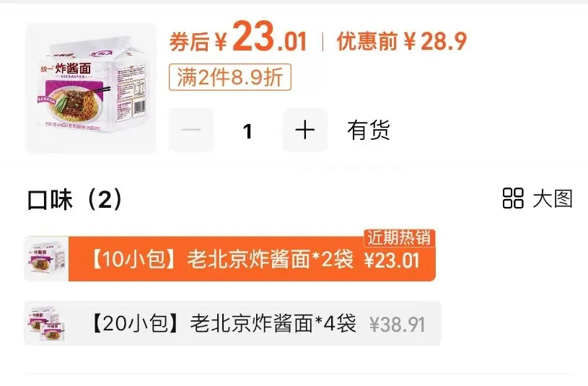The width and height of the screenshot is (588, 386).
Task: Click the 20小包 option thumbnail image
Action: point(46,323)
